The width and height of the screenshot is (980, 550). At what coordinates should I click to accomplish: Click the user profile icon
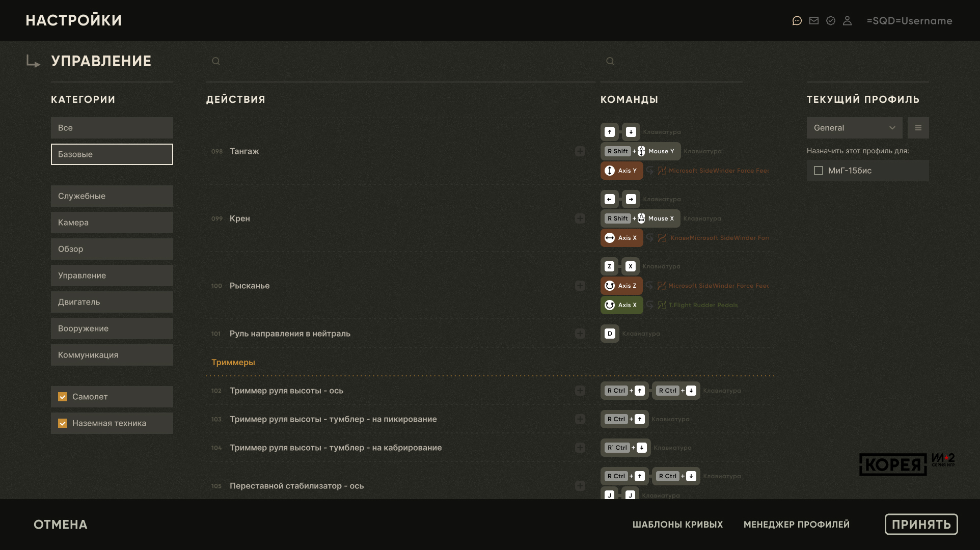pyautogui.click(x=848, y=21)
